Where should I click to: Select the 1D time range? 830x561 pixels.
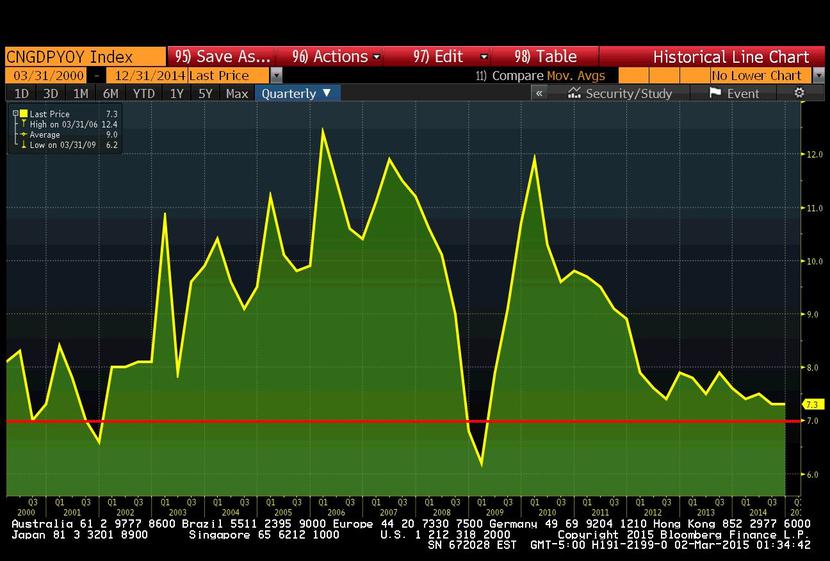(21, 93)
